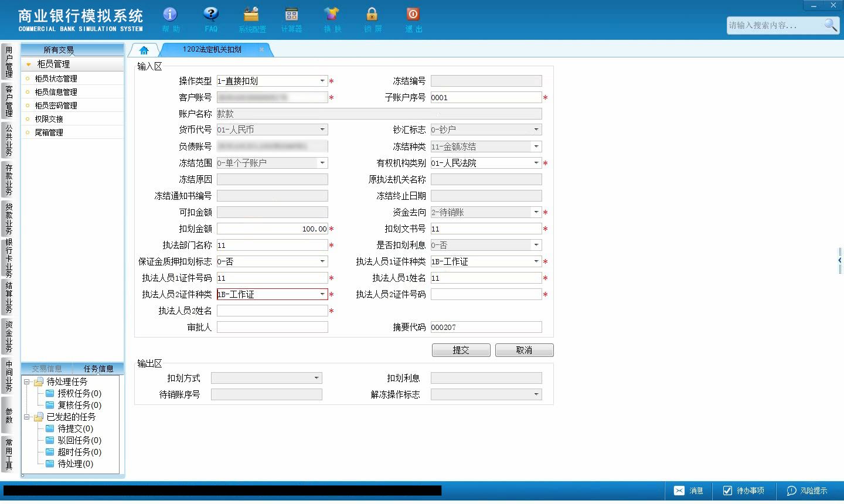Viewport: 844px width, 504px height.
Task: Open 尾箱管理 menu entry
Action: coord(49,132)
